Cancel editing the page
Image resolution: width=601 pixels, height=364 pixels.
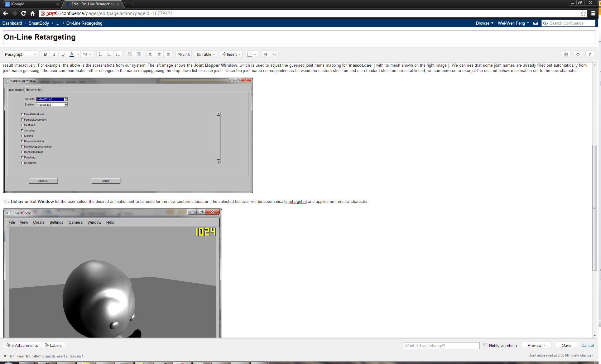[587, 345]
